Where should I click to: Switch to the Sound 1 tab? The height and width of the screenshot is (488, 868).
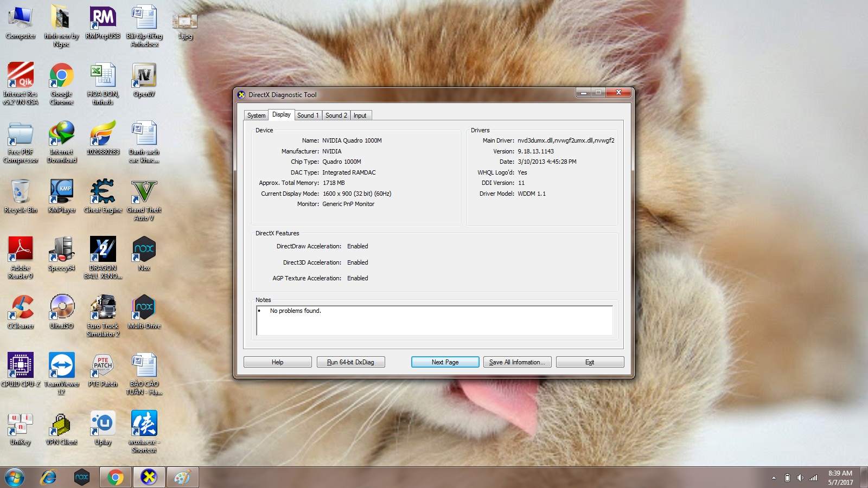(x=308, y=115)
